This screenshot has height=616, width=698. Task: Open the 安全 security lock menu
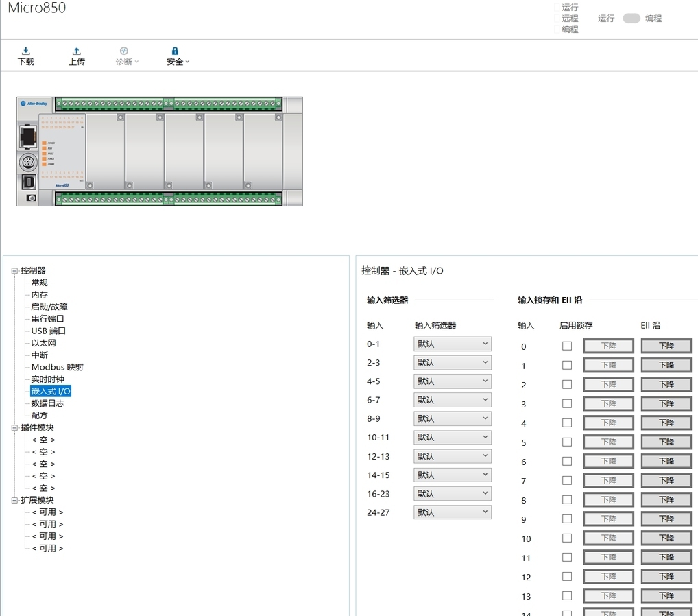coord(178,56)
